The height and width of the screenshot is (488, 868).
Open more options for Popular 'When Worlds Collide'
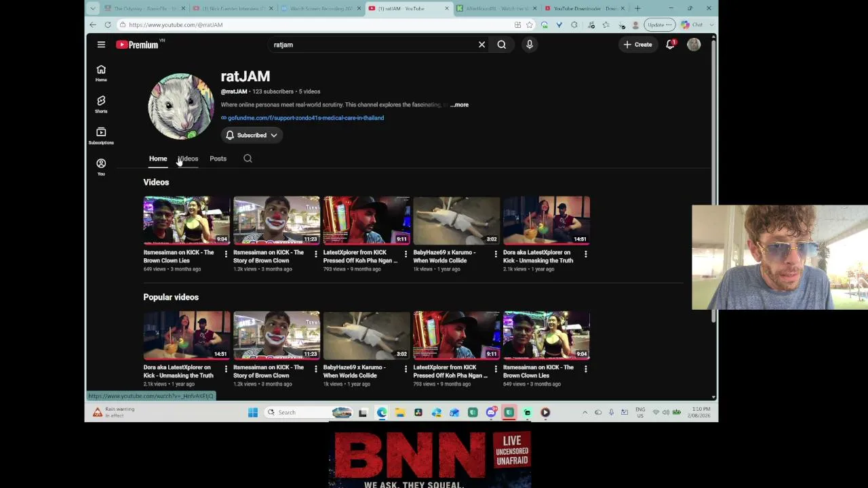click(x=406, y=369)
